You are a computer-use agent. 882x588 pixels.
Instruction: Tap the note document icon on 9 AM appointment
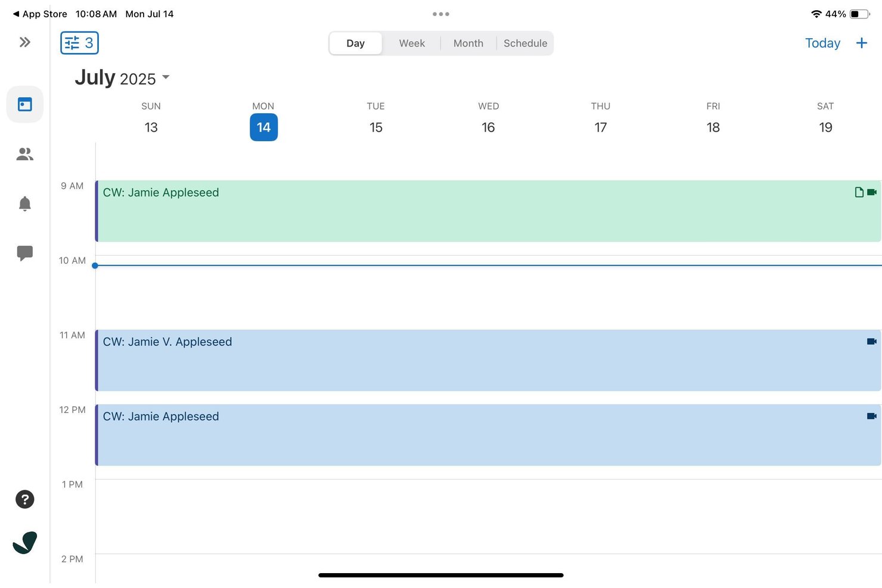[x=859, y=192]
